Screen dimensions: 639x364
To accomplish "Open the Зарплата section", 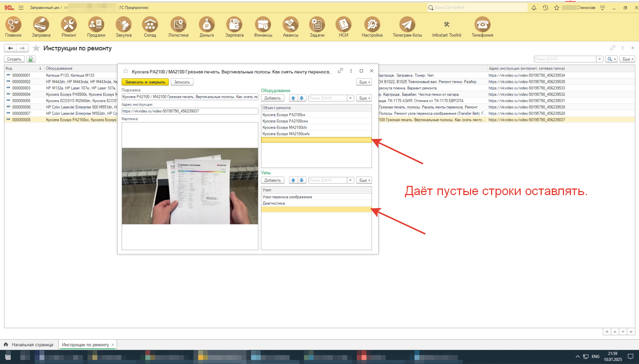I will 234,27.
